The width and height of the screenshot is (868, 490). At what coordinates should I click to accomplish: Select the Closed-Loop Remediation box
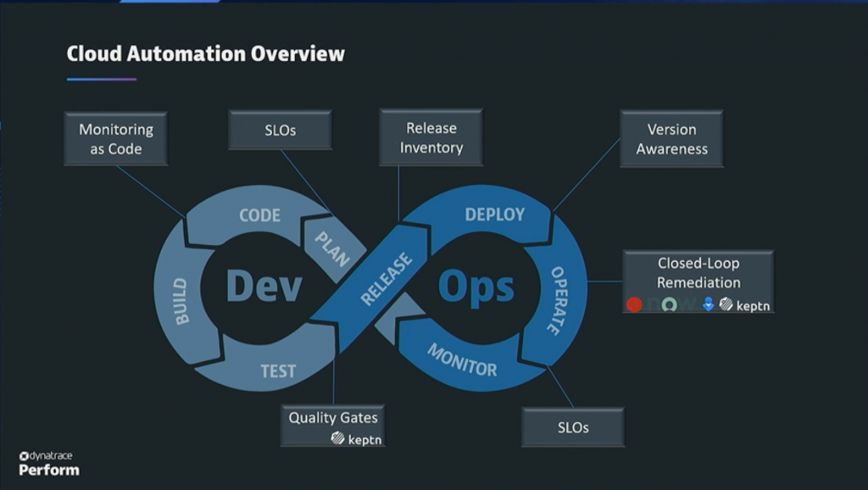(x=698, y=280)
